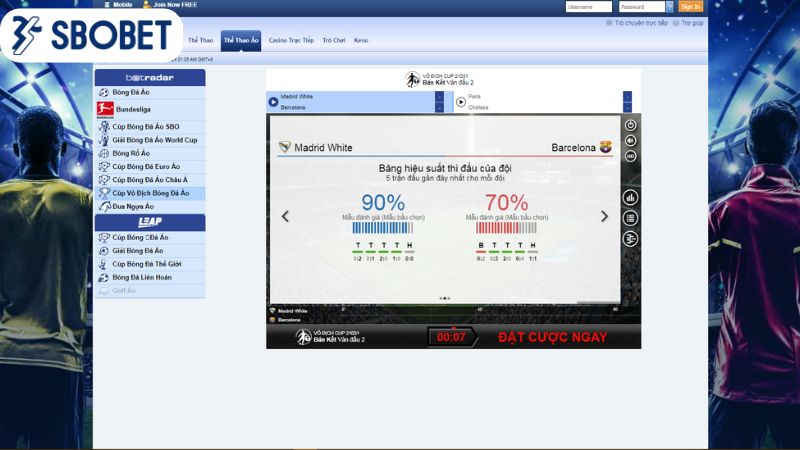
Task: Go to previous stats slide arrow
Action: (285, 216)
